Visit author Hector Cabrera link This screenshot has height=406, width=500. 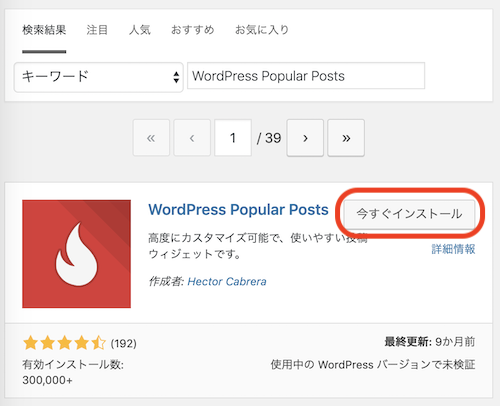227,281
